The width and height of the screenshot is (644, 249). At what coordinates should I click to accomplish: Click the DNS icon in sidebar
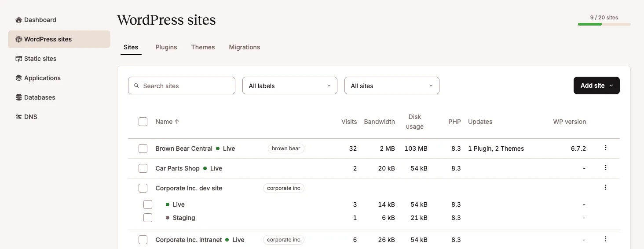coord(18,117)
